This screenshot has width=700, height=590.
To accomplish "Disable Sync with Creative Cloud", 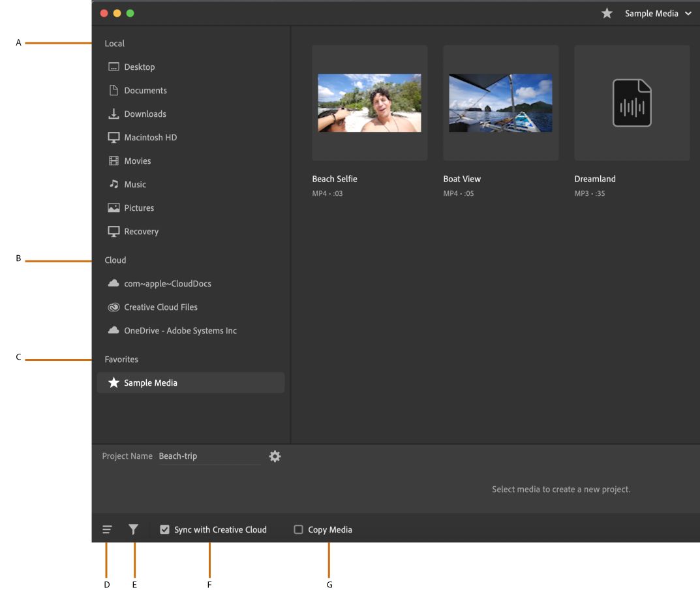I will (164, 529).
